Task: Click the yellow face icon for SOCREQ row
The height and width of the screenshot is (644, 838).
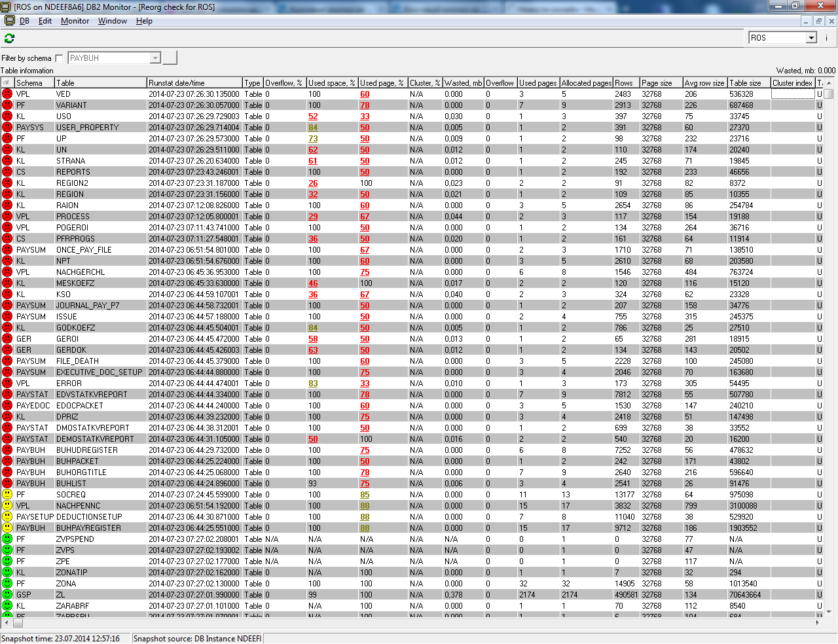Action: click(7, 495)
